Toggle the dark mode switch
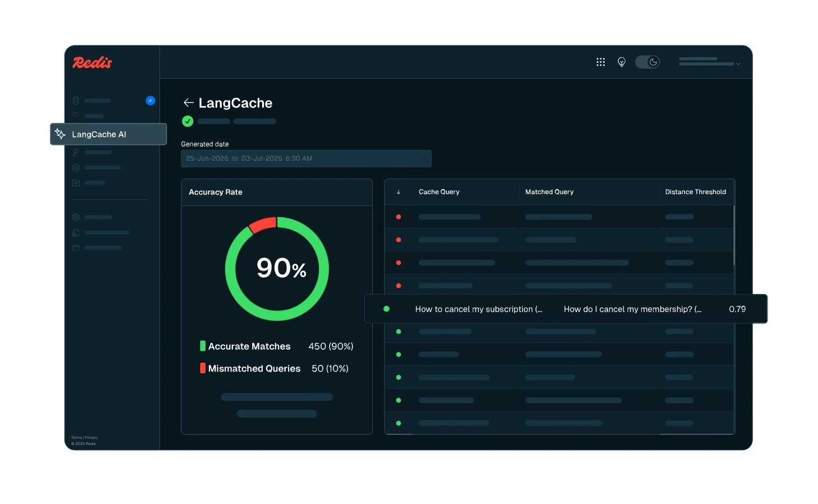Screen dimensions: 818x504 point(647,62)
